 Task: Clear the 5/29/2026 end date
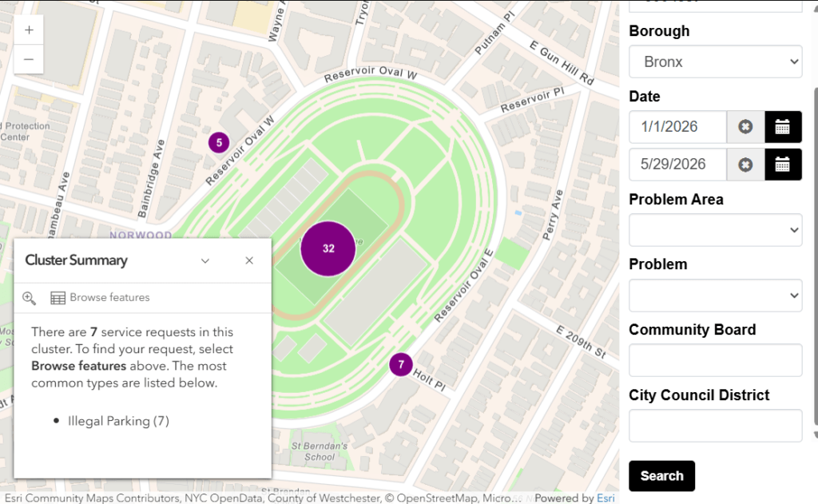pyautogui.click(x=745, y=165)
